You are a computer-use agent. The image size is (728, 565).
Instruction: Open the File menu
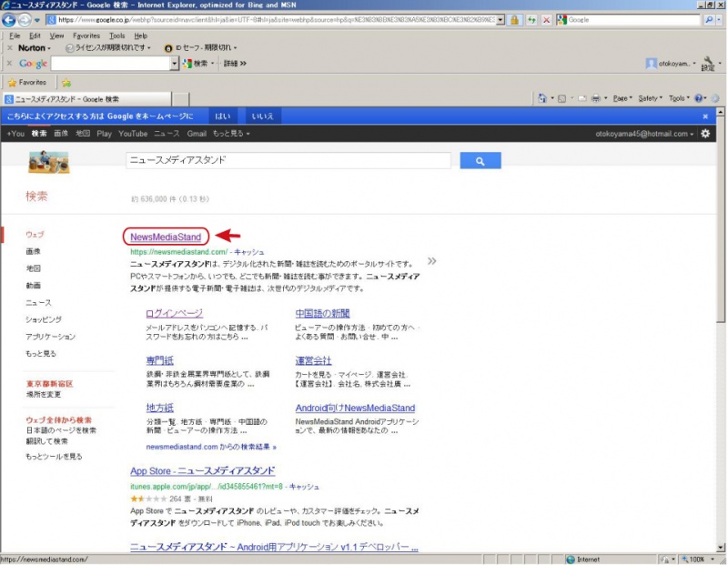tap(15, 35)
